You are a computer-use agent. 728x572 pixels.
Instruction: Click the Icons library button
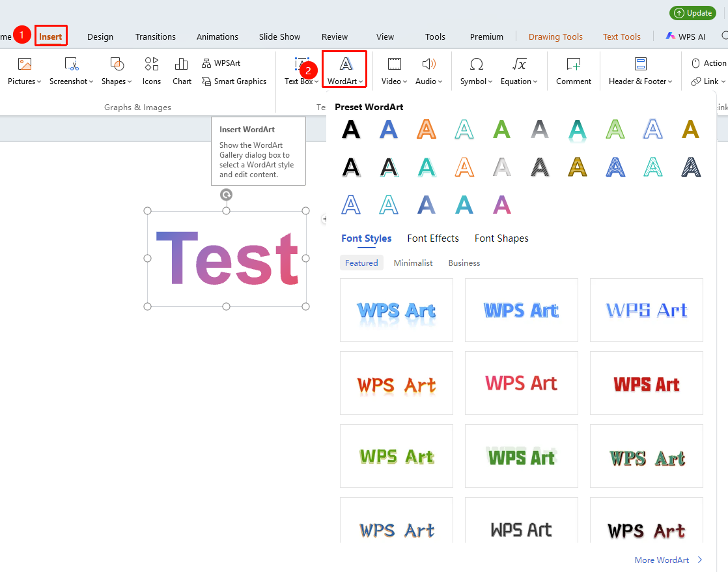pos(151,71)
